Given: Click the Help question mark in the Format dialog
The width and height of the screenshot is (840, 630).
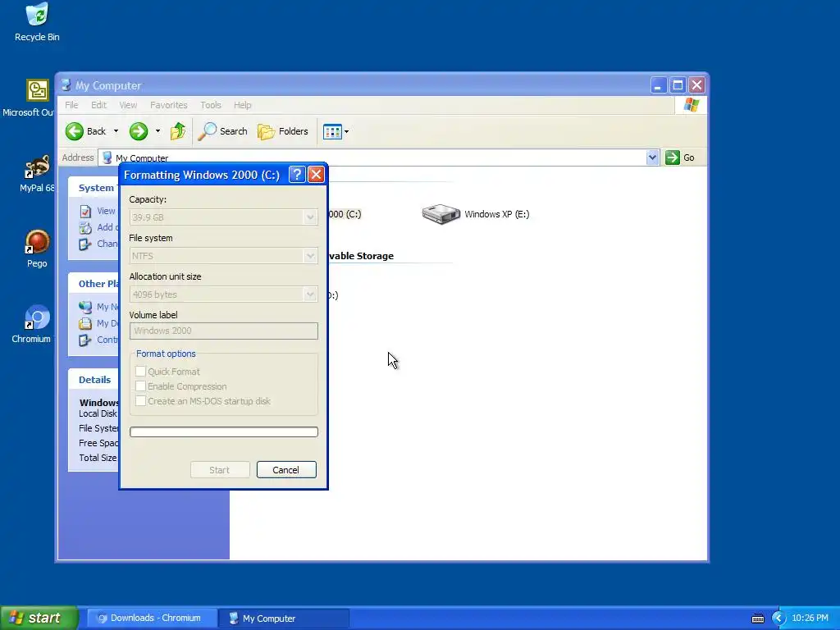Looking at the screenshot, I should click(x=297, y=175).
